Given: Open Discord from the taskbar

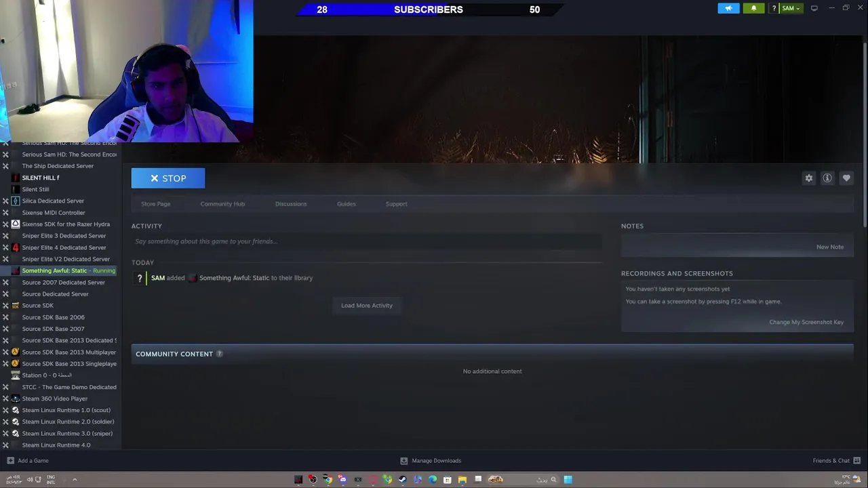Looking at the screenshot, I should coord(342,480).
